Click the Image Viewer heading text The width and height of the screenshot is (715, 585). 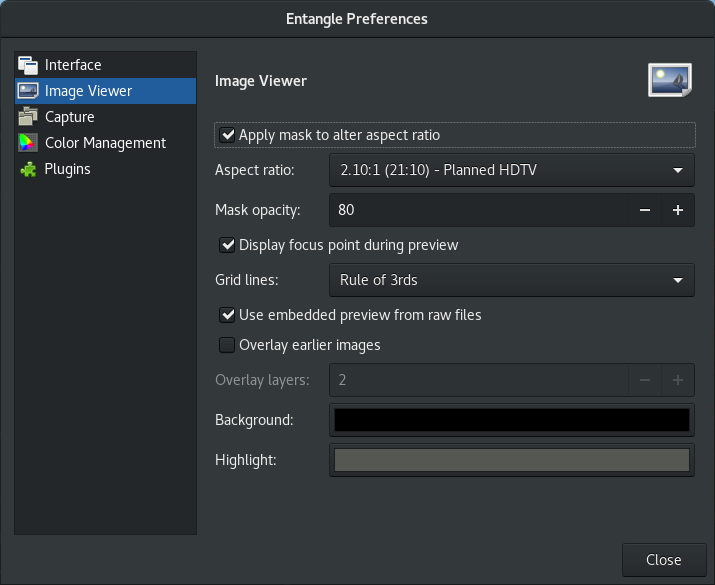click(261, 81)
